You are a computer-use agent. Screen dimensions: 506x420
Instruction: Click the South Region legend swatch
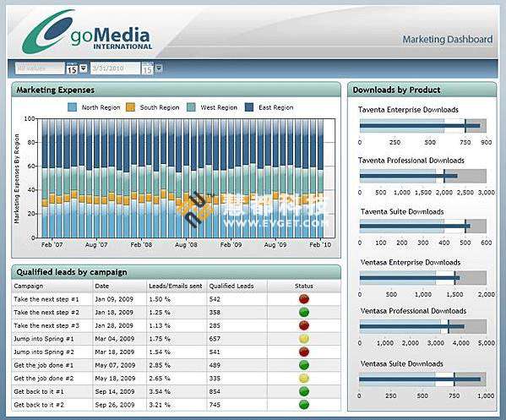click(x=130, y=107)
